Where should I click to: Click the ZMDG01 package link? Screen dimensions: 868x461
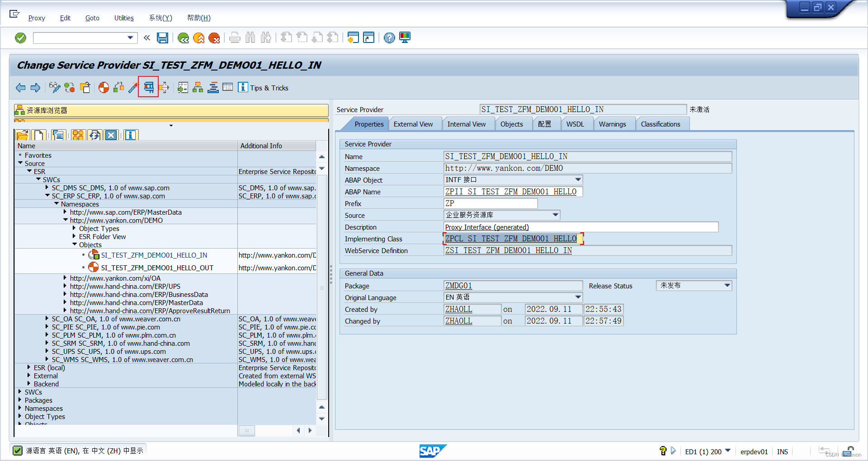click(x=458, y=286)
